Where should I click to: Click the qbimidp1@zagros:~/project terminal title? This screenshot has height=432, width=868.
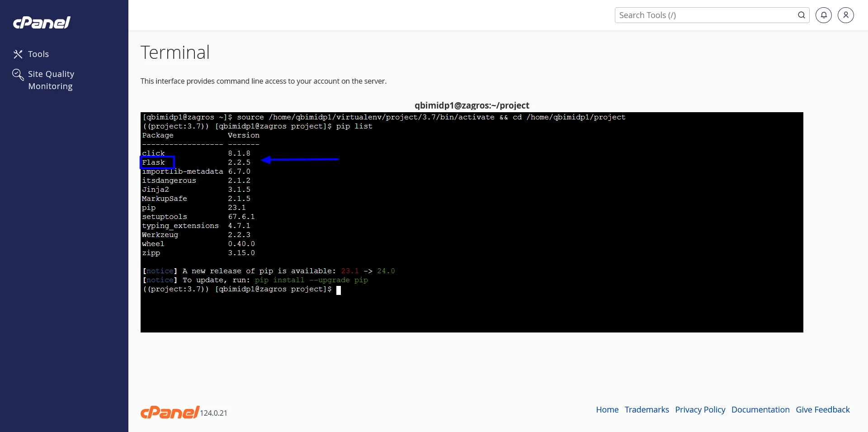pos(472,105)
